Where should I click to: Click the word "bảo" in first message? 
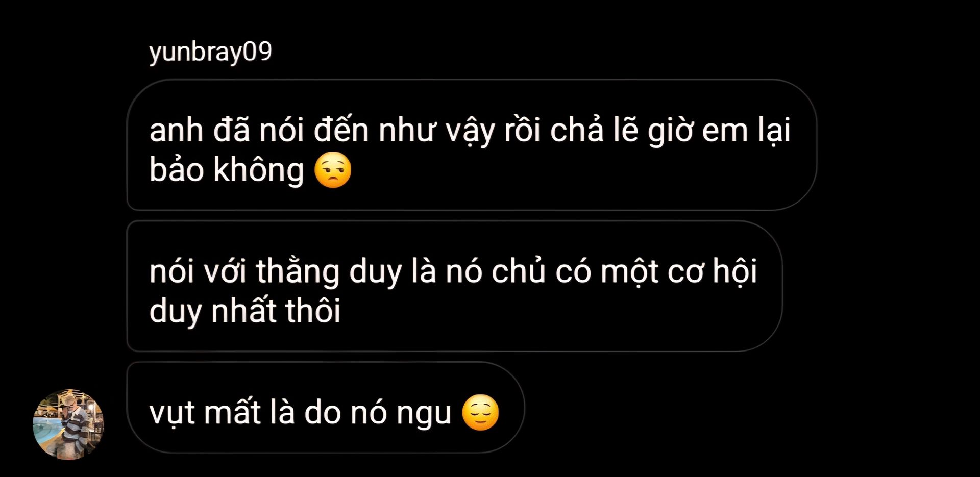click(177, 170)
